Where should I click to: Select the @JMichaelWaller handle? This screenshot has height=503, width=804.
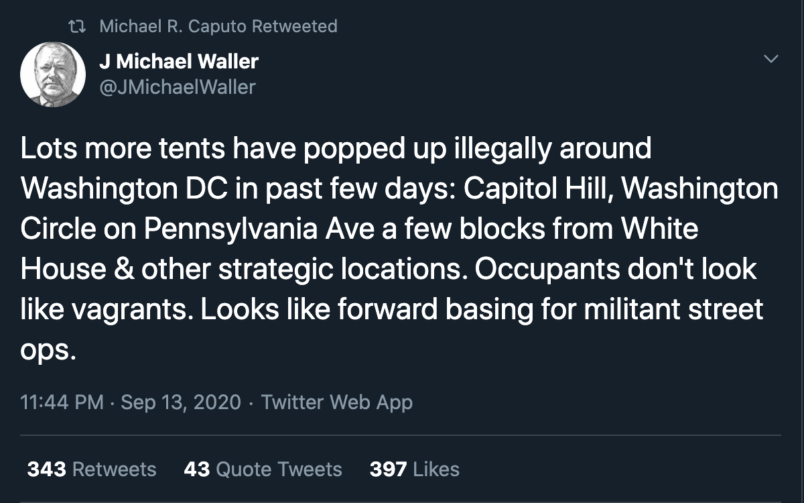coord(177,87)
